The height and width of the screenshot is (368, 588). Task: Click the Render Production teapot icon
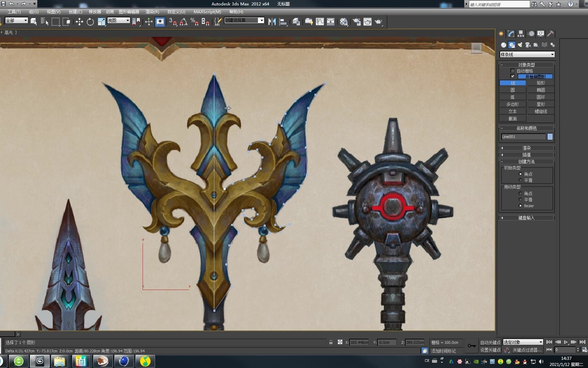(379, 22)
